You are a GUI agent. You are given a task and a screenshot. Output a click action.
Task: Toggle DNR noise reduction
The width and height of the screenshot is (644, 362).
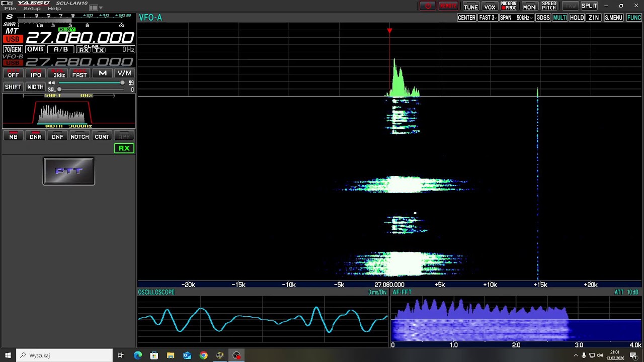tap(36, 136)
